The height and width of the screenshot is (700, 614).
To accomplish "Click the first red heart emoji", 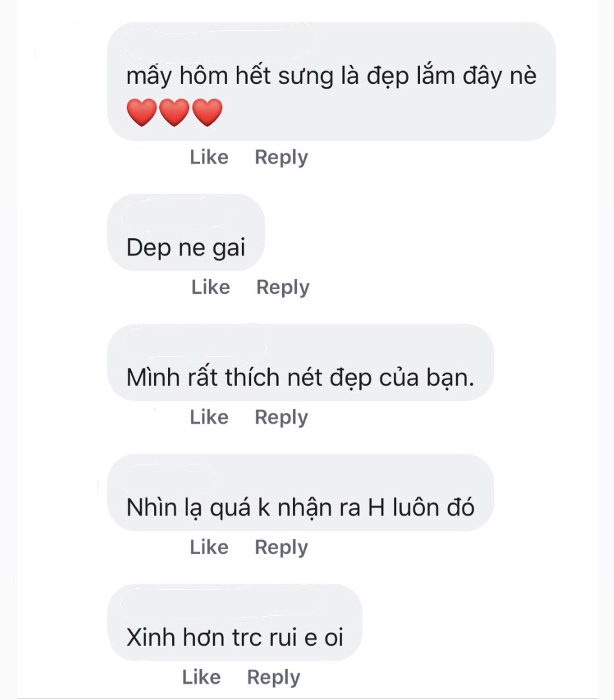I will click(x=142, y=113).
